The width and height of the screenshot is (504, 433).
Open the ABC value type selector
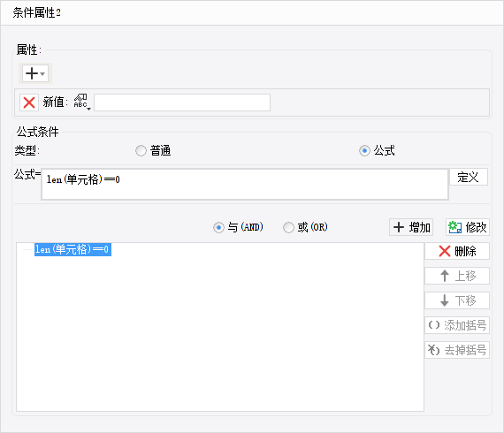tap(81, 103)
